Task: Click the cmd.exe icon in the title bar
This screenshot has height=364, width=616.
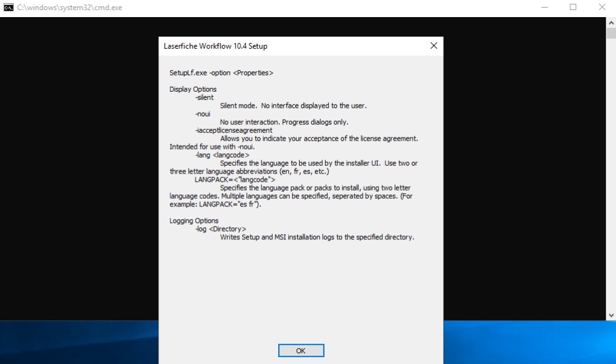Action: click(x=8, y=8)
